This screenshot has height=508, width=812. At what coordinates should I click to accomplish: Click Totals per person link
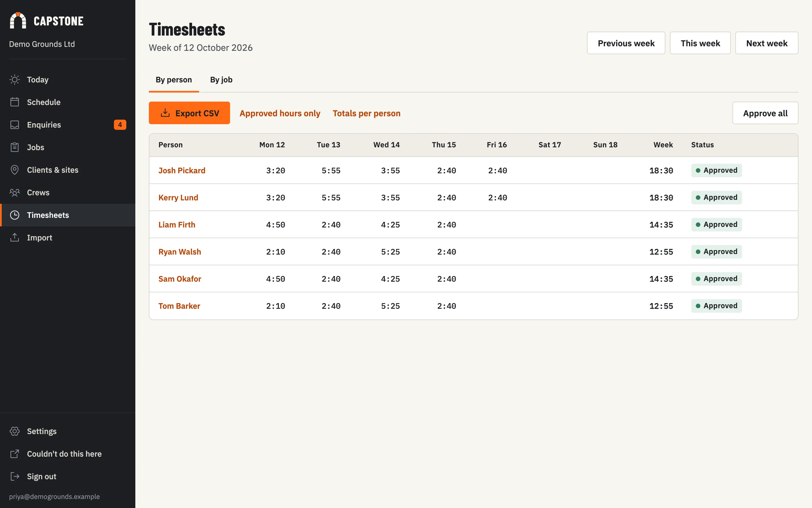(x=367, y=113)
